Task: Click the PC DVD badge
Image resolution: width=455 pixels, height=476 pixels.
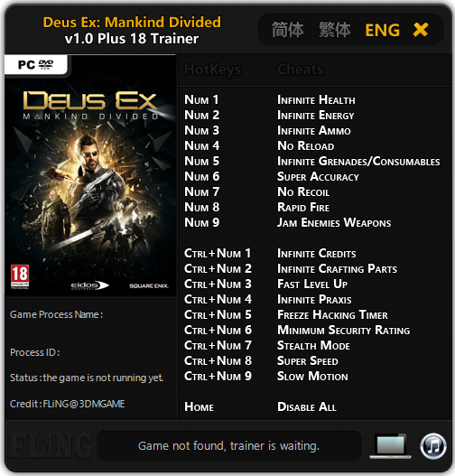Action: point(36,64)
